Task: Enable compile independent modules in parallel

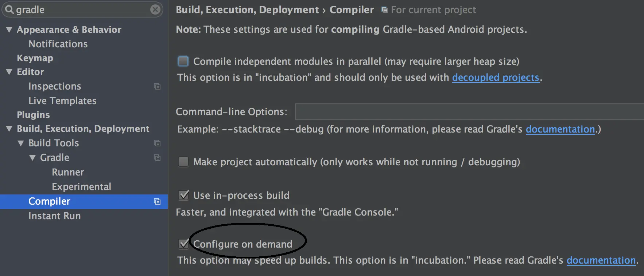Action: [183, 61]
